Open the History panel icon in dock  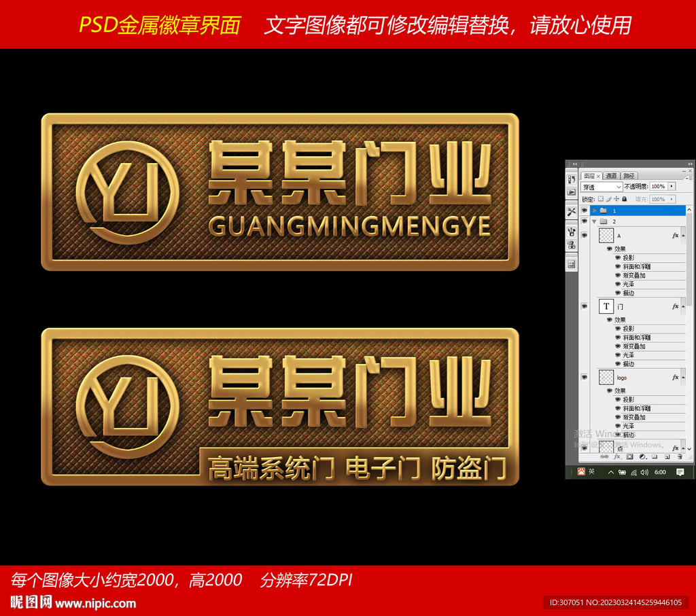tap(572, 179)
